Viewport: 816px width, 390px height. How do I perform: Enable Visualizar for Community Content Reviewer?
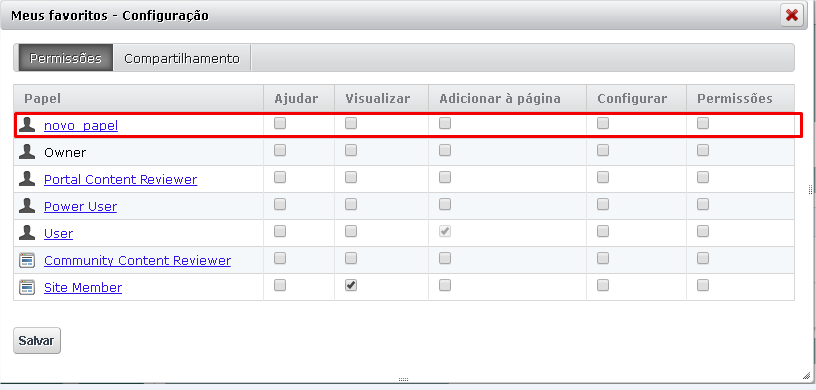click(x=351, y=258)
